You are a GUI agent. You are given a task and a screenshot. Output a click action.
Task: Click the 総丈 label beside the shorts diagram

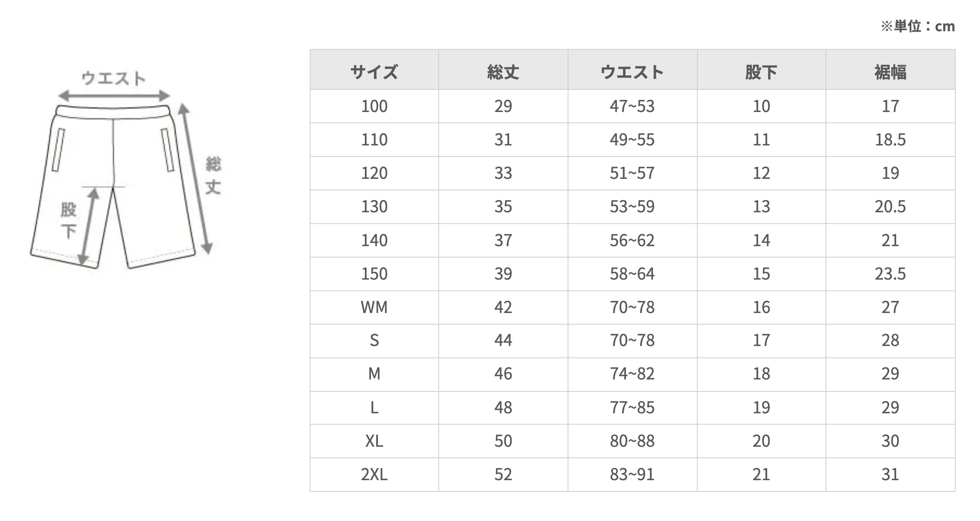(213, 175)
